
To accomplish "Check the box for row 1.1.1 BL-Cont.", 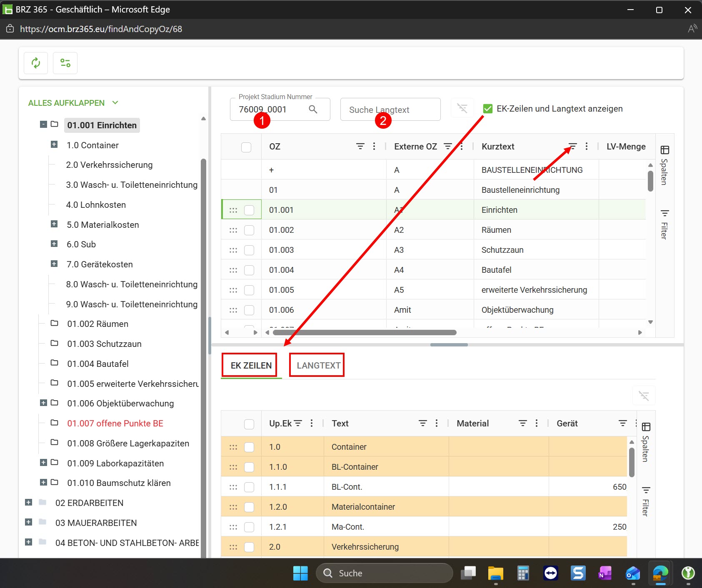I will tap(249, 487).
